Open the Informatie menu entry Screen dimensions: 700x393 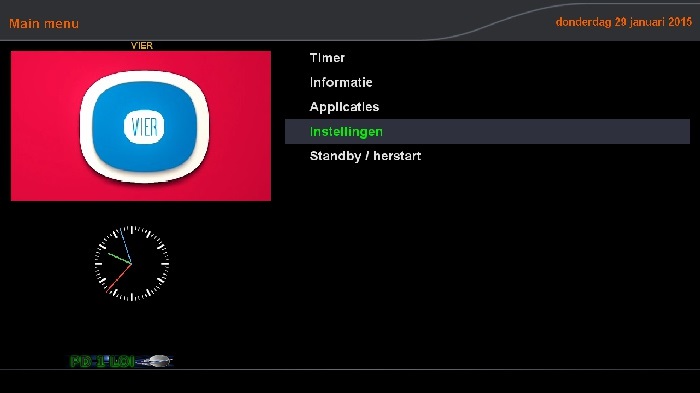[x=341, y=82]
